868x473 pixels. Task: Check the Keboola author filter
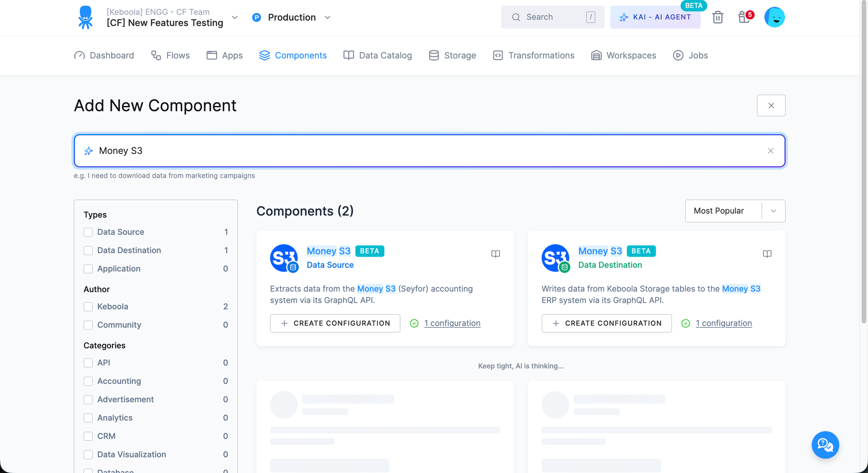88,307
